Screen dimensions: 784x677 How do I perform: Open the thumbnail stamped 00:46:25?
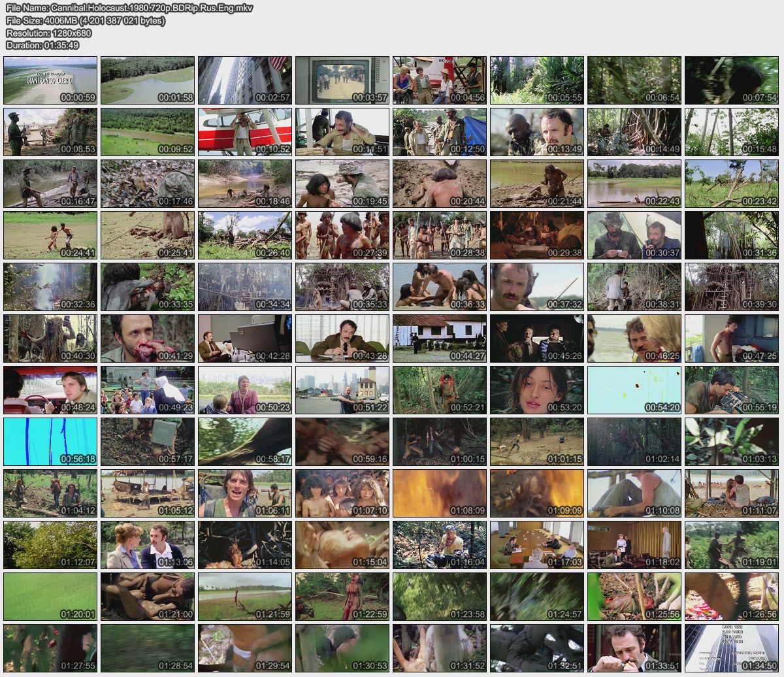point(634,338)
